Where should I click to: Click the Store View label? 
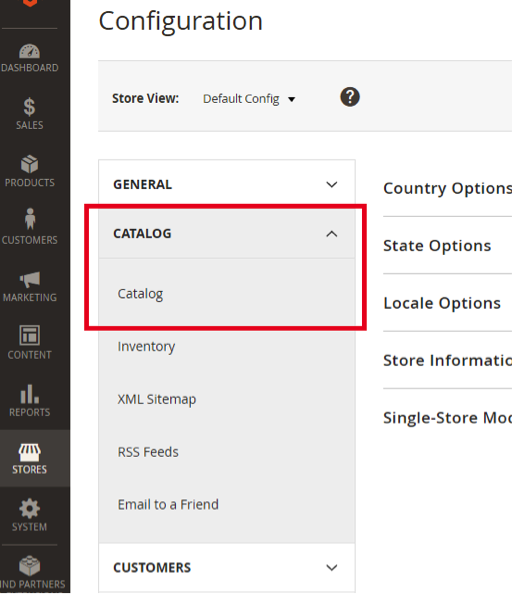pyautogui.click(x=145, y=98)
